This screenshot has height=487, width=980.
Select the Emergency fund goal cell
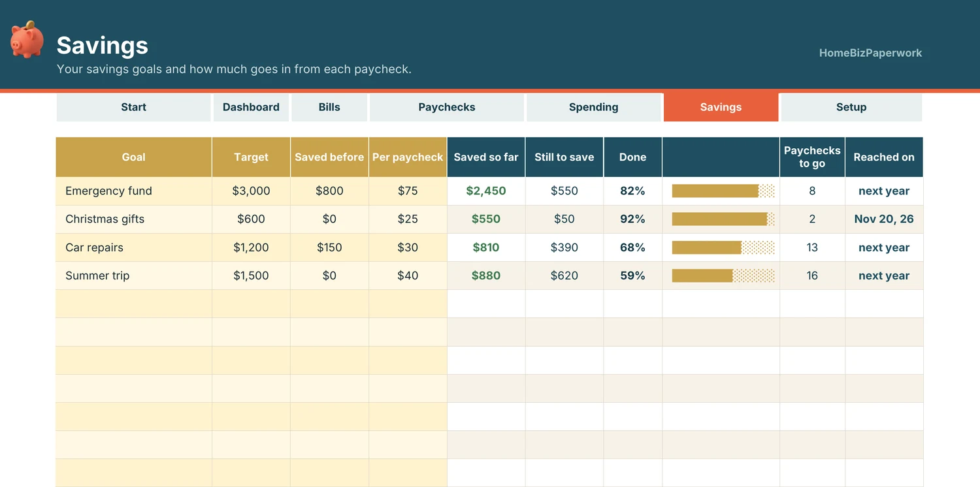click(x=134, y=191)
